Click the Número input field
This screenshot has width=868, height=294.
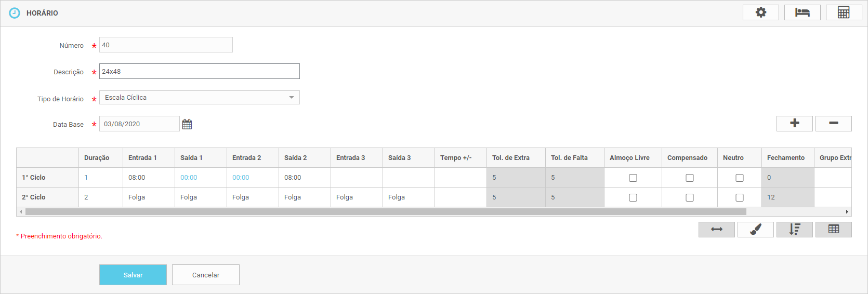click(x=166, y=45)
